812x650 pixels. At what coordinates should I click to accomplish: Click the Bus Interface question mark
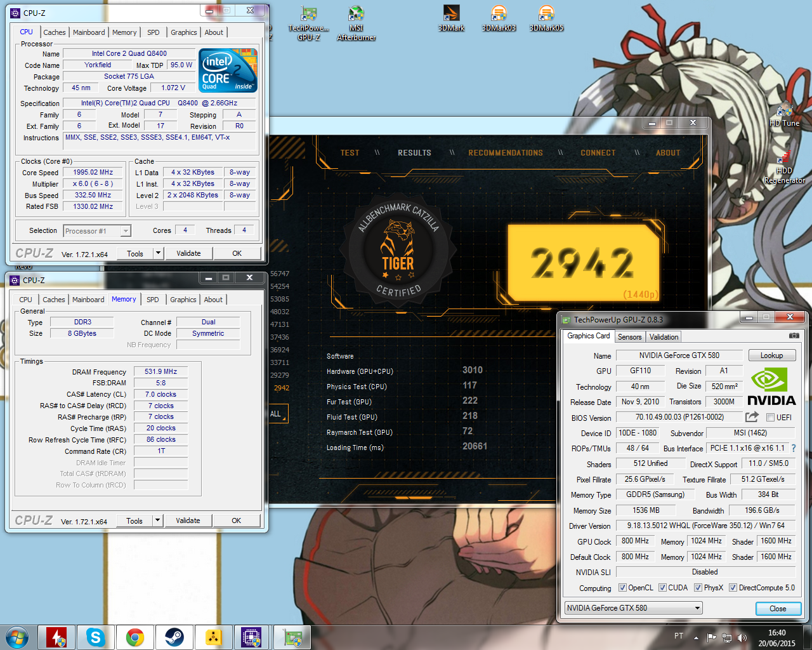tap(793, 448)
